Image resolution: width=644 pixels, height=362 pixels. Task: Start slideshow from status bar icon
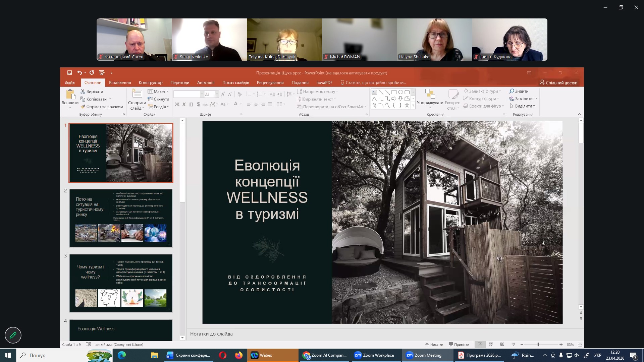click(x=513, y=345)
